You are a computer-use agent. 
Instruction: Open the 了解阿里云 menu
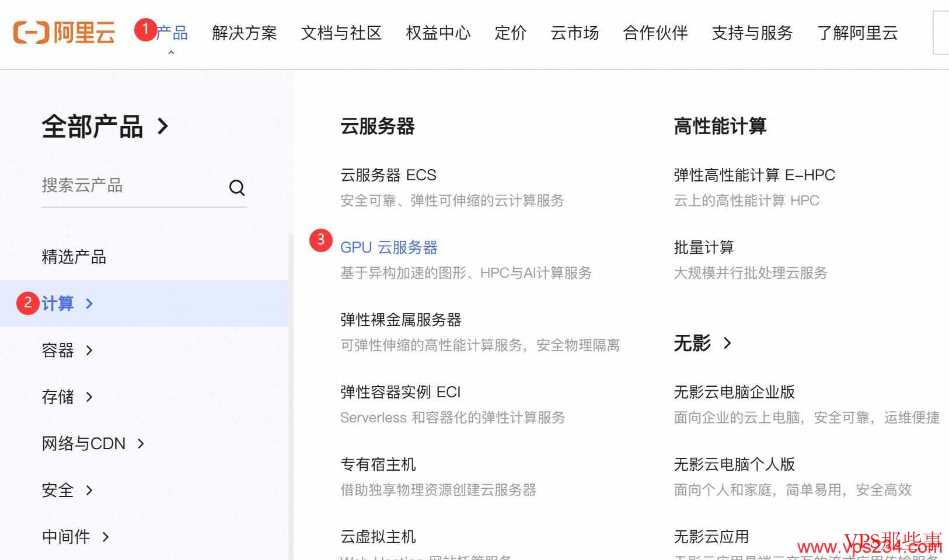[x=857, y=33]
